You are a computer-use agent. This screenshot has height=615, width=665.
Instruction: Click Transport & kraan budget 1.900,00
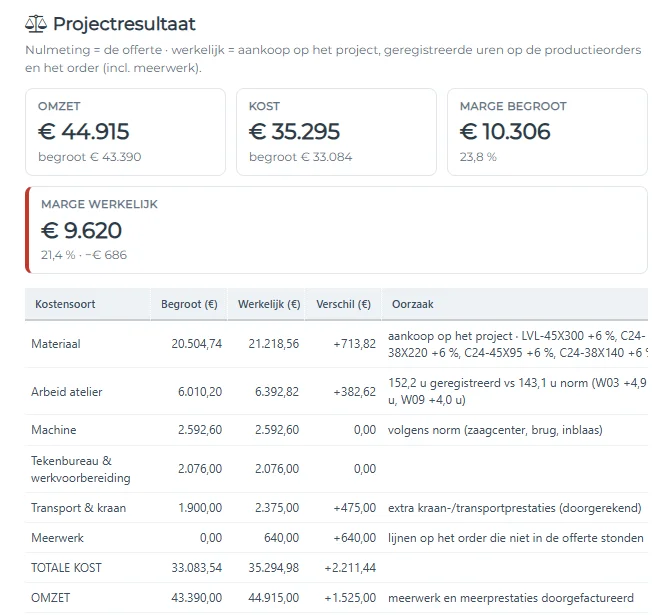pos(200,508)
